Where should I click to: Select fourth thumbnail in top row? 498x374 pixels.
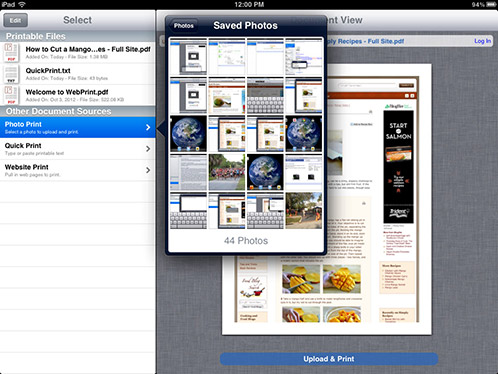[304, 56]
